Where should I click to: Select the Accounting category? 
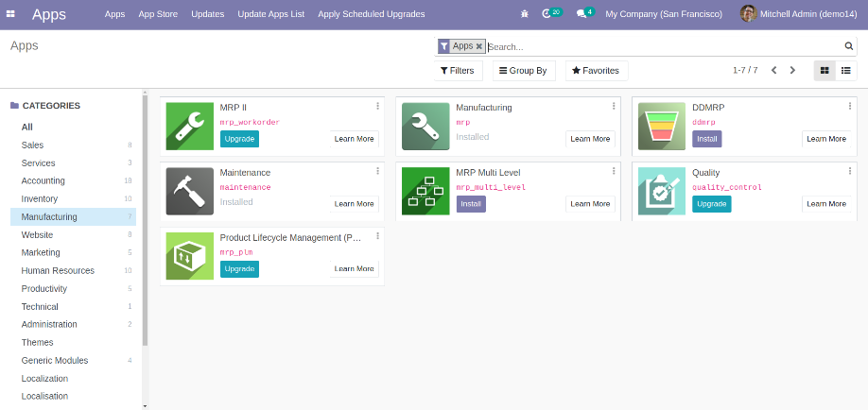73,181
